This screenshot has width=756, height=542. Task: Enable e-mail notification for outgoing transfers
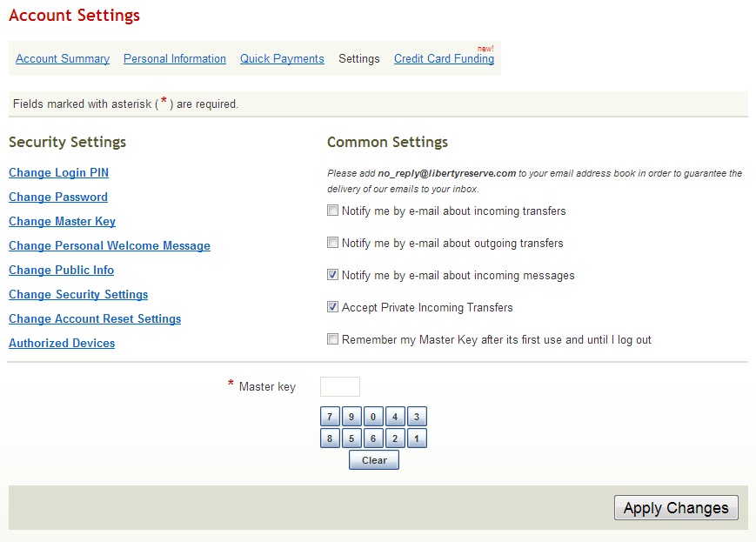[332, 243]
